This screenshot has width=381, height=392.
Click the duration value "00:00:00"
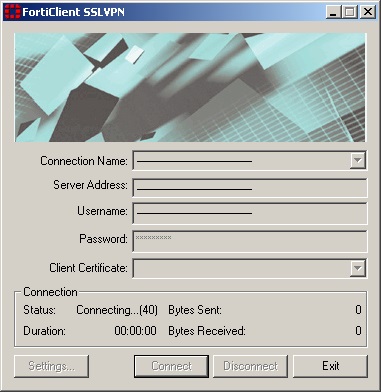tap(135, 331)
